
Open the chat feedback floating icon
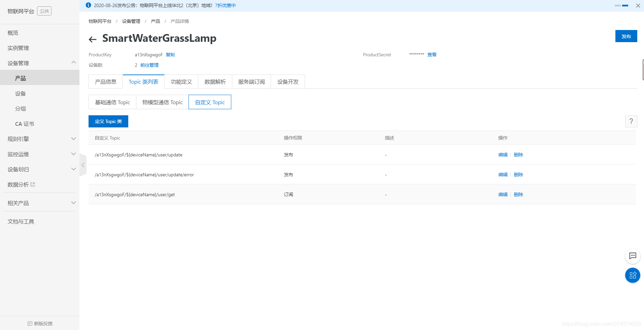633,256
